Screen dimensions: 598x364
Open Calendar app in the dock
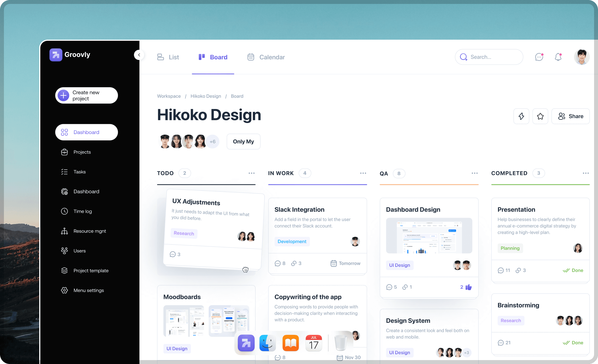click(x=314, y=343)
